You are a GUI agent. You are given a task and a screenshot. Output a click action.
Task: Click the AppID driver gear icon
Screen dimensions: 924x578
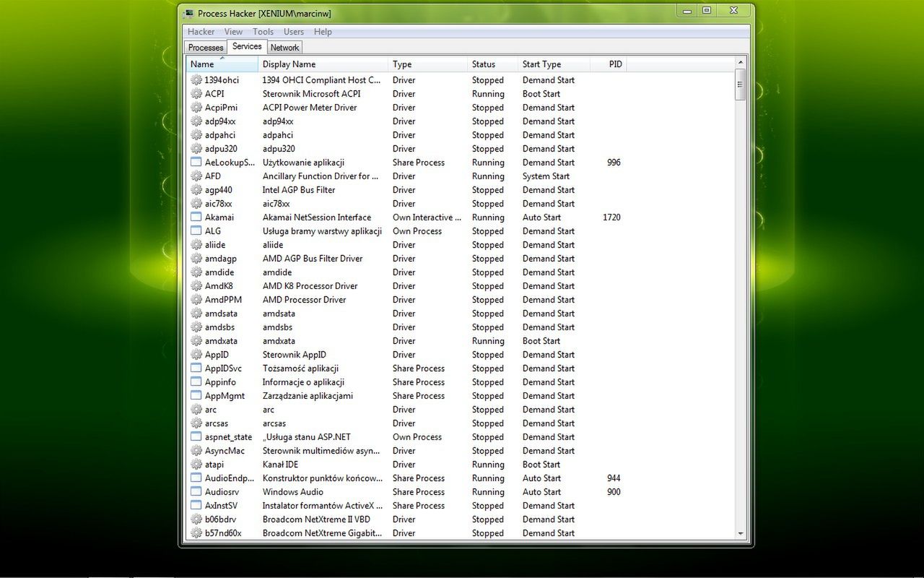point(196,355)
